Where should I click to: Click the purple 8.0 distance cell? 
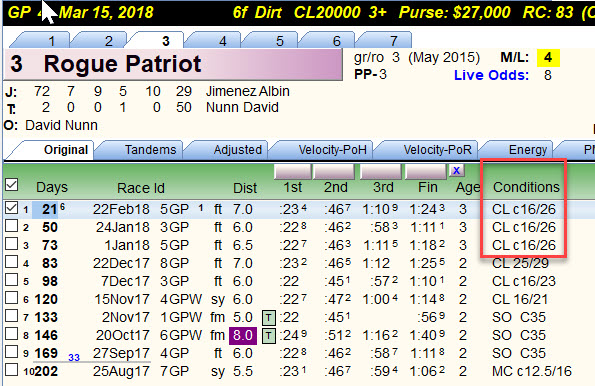(243, 336)
